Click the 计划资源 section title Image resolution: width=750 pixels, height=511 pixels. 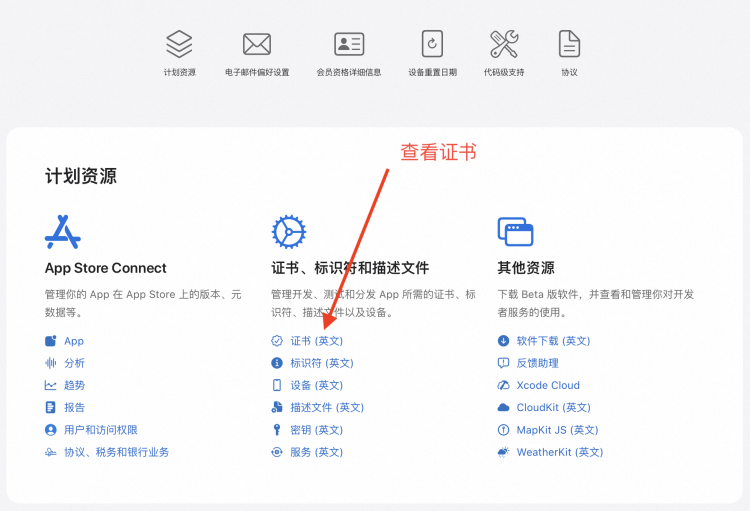click(81, 176)
